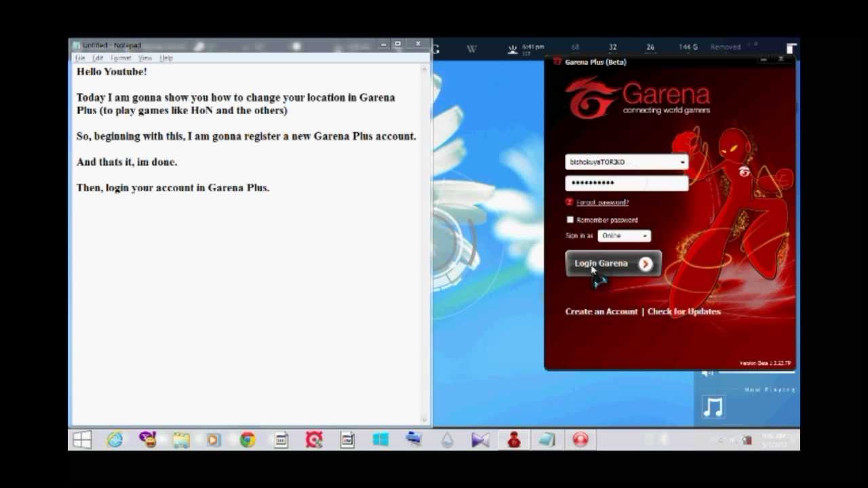Tick the Remember password checkbox

pyautogui.click(x=570, y=220)
